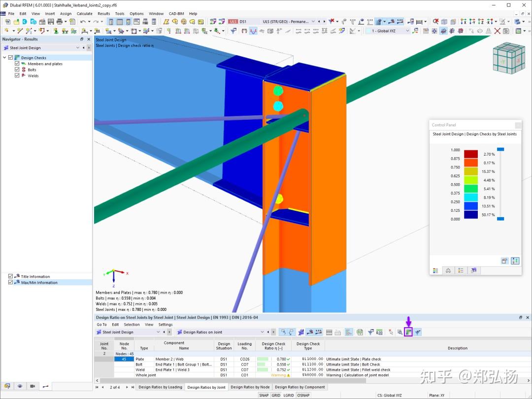
Task: Click the highlighted result diagram icon above the table
Action: click(408, 332)
